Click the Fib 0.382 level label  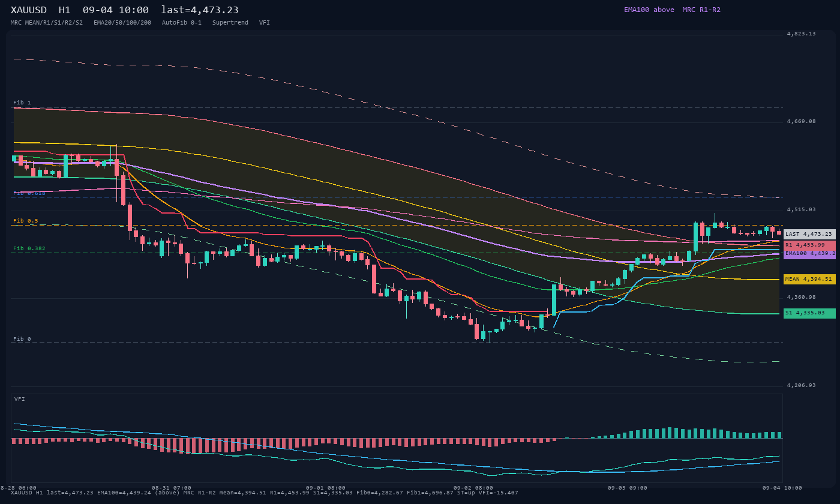click(x=29, y=248)
